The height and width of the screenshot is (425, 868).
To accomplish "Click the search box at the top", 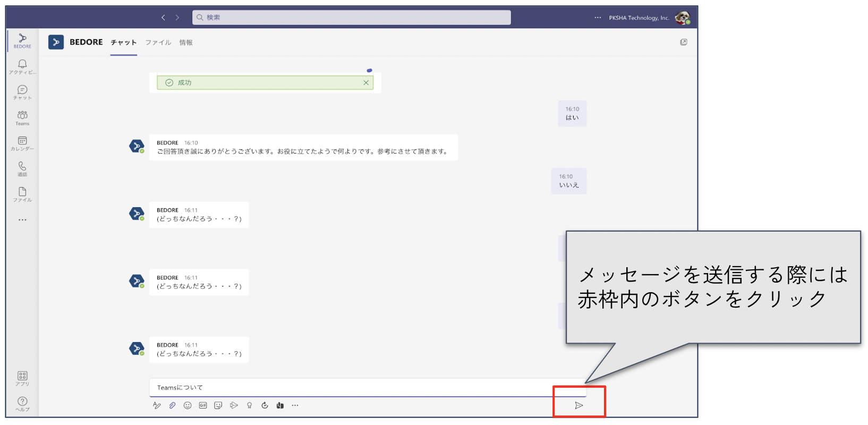I will coord(352,18).
